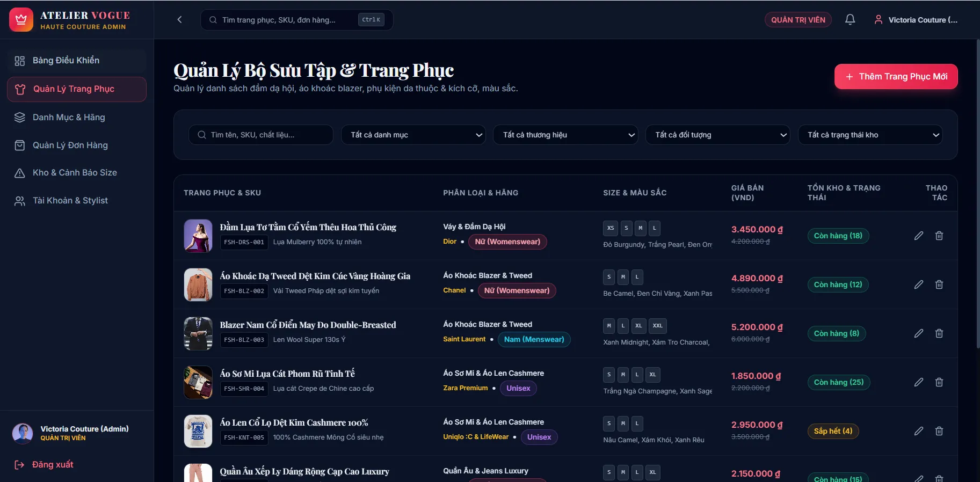Expand the Tất cả đối tượng filter
This screenshot has height=482, width=980.
coord(718,135)
